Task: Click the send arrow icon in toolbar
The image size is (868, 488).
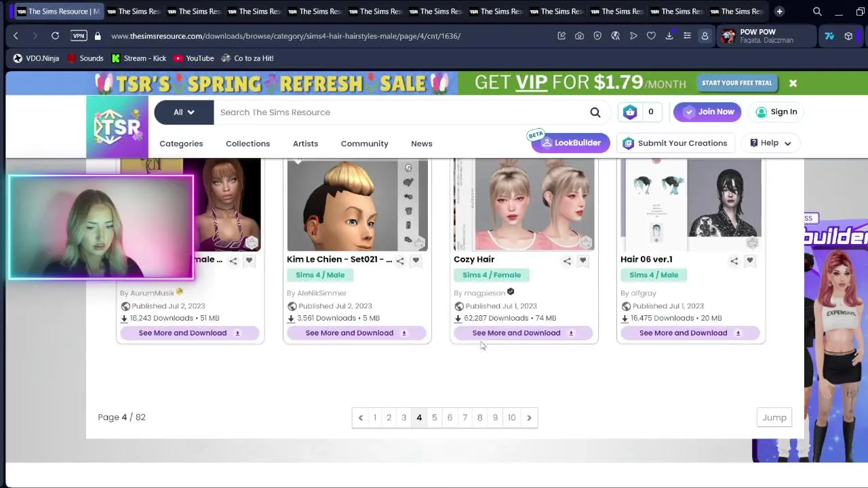Action: coord(633,36)
